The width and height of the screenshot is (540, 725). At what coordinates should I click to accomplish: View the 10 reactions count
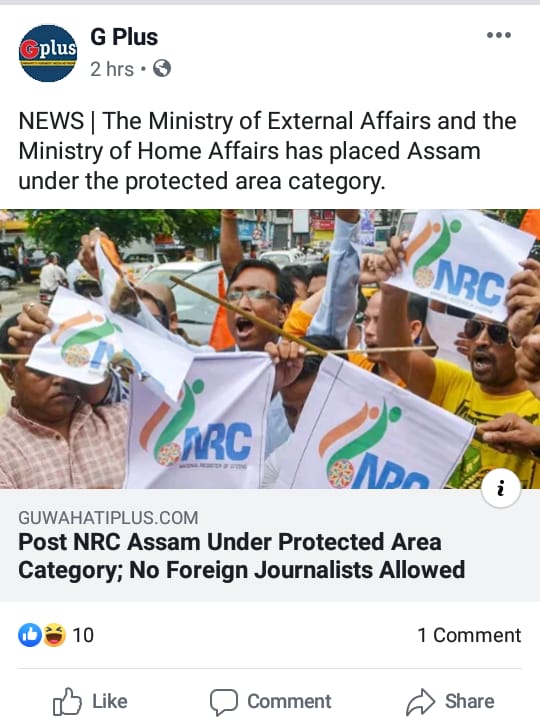(83, 635)
